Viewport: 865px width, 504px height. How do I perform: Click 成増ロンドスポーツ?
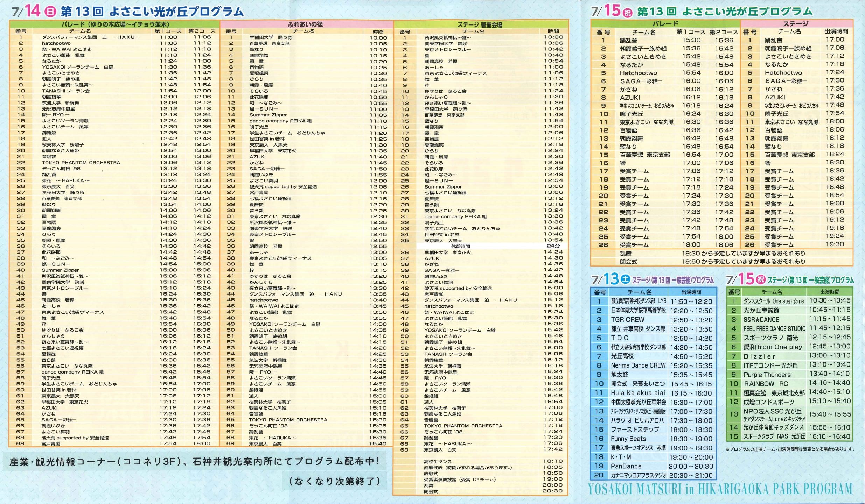tap(769, 402)
